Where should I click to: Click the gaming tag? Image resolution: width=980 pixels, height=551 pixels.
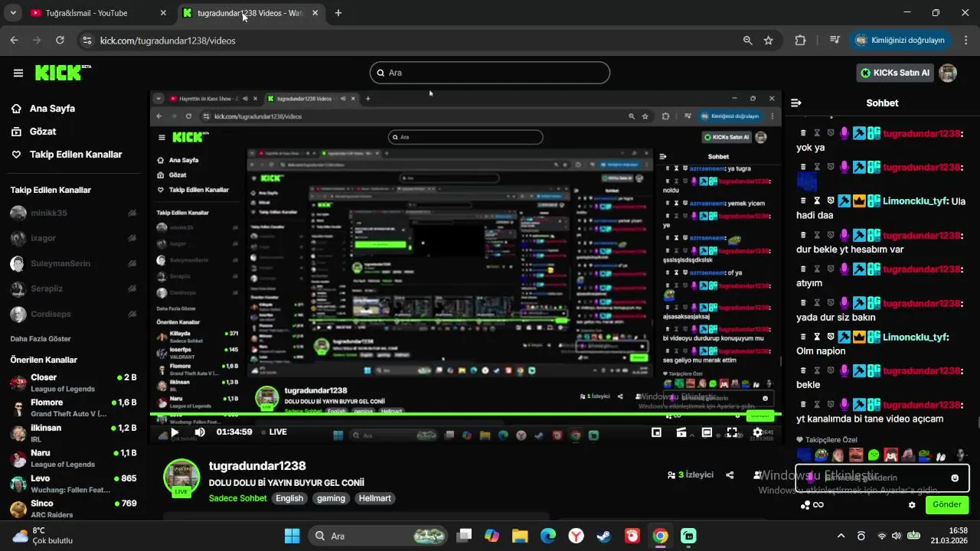point(332,498)
